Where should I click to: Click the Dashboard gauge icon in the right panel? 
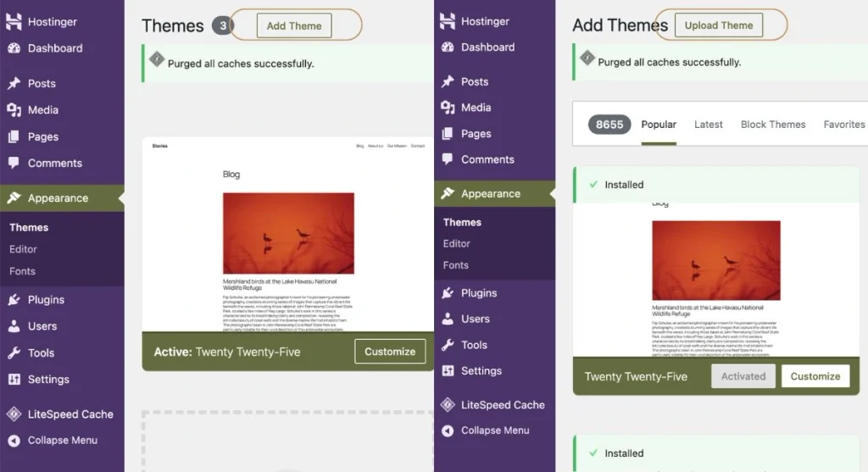coord(448,47)
